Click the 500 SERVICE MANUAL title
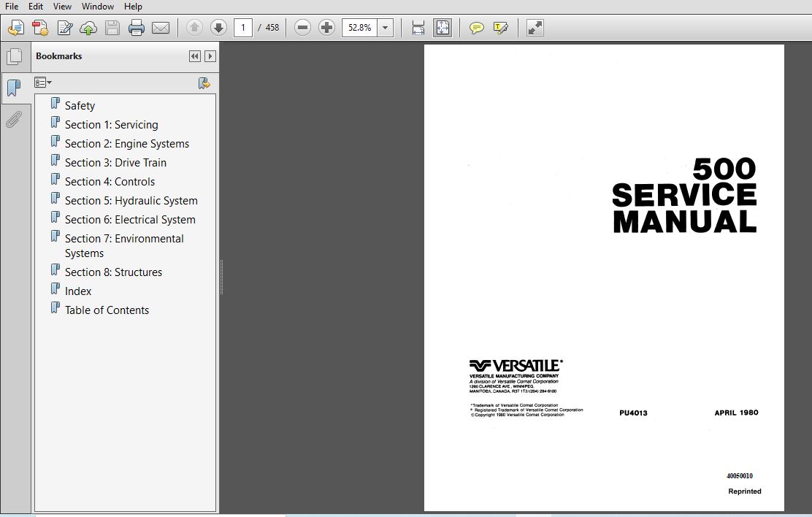 [685, 195]
